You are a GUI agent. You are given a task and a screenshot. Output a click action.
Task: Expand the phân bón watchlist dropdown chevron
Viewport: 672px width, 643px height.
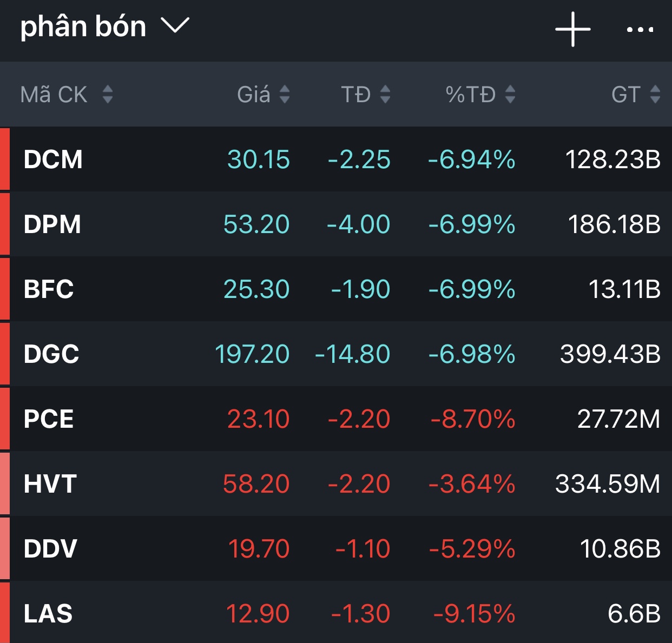coord(175,25)
